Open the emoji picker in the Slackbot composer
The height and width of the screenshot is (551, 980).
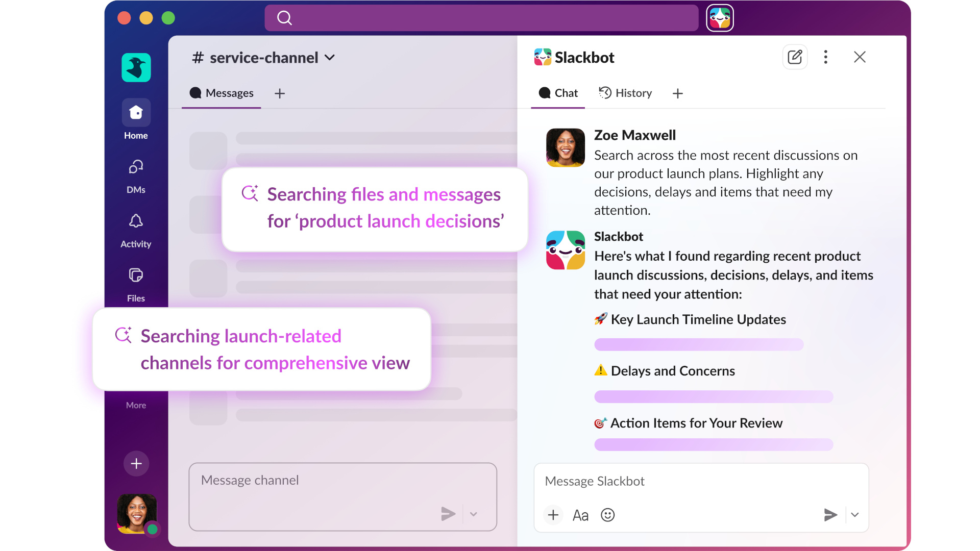(607, 515)
